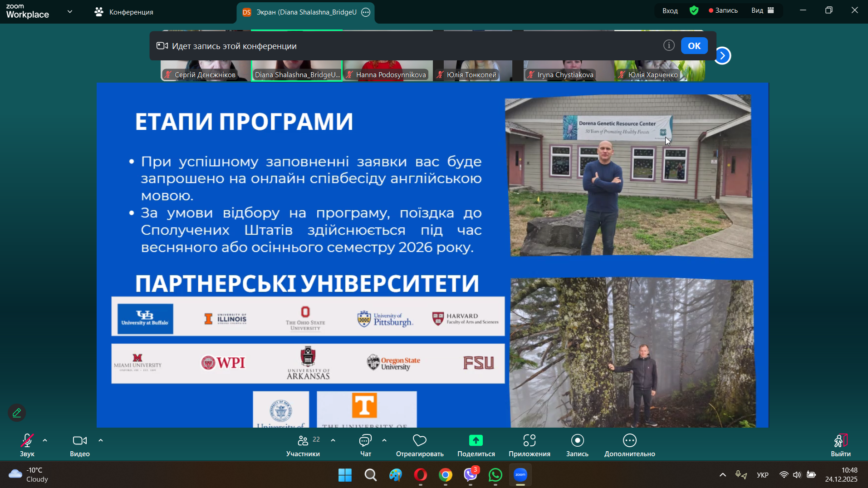
Task: Expand video options arrow next to Видео
Action: point(101,440)
